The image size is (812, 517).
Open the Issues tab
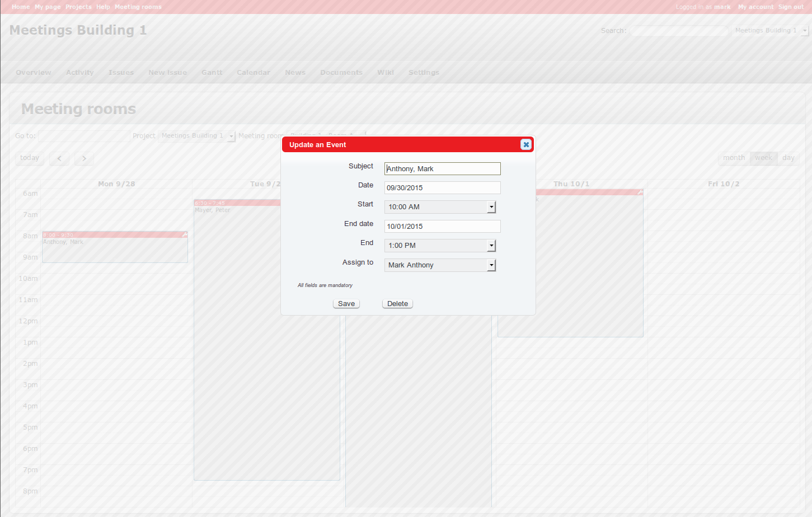point(121,73)
